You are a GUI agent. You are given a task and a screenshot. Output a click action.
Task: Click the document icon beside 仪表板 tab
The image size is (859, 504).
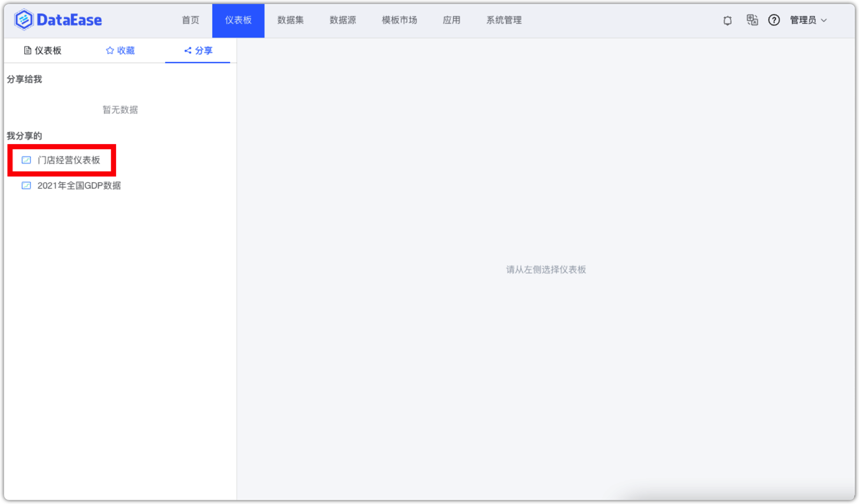click(27, 50)
